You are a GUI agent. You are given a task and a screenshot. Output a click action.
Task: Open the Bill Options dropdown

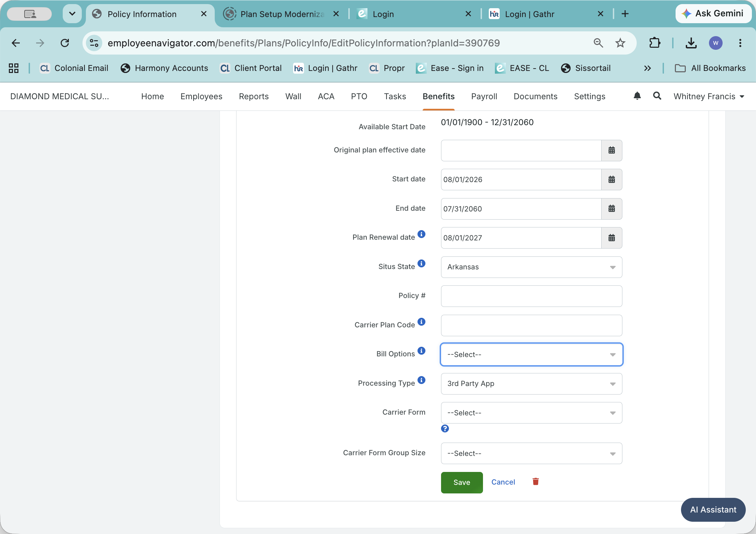pyautogui.click(x=531, y=355)
